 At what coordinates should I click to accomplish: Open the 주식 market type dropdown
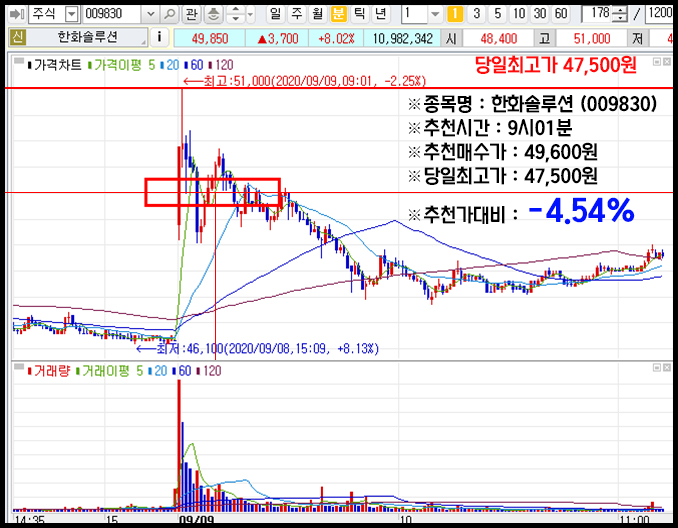(71, 15)
